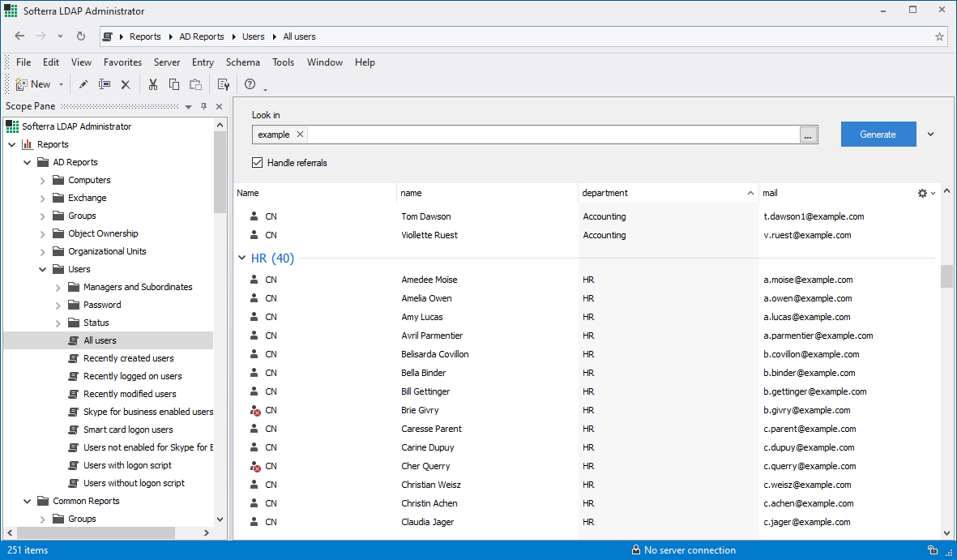Click the Help question mark icon
This screenshot has width=957, height=560.
click(x=250, y=84)
